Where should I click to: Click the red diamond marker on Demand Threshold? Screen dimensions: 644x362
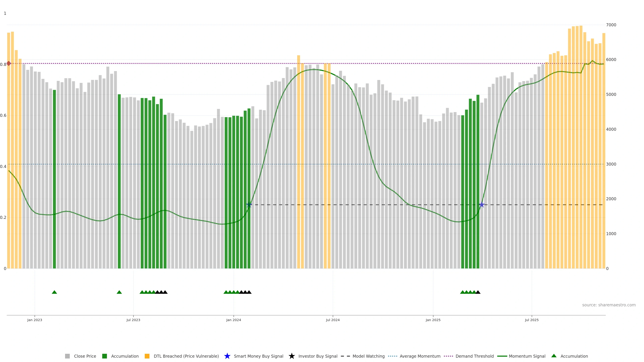point(9,64)
